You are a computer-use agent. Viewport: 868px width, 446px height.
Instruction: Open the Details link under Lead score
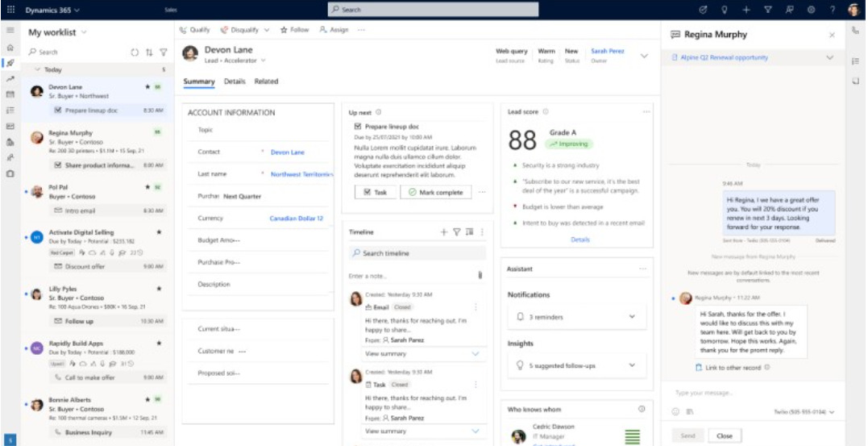(580, 240)
